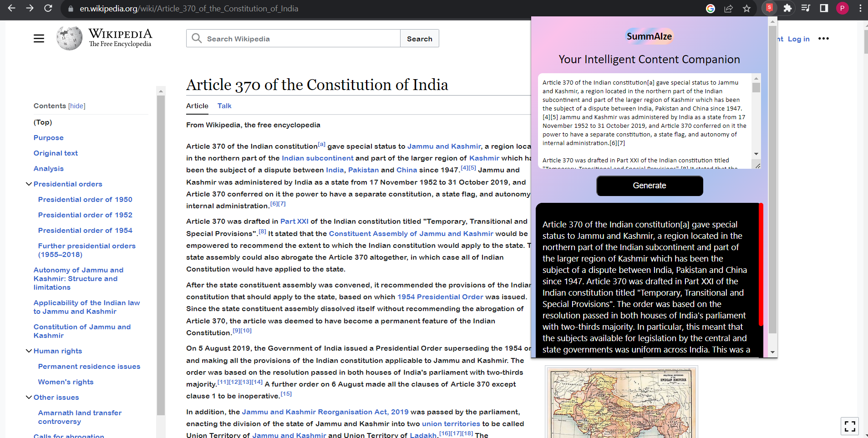The width and height of the screenshot is (868, 438).
Task: Open Chrome three-dot menu
Action: click(860, 8)
